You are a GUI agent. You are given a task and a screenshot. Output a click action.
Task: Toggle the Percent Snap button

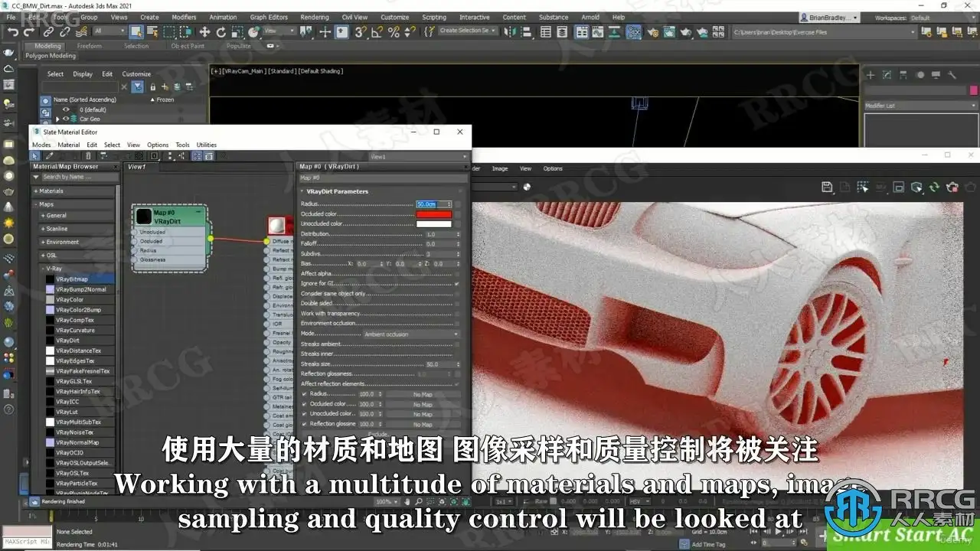(x=394, y=32)
